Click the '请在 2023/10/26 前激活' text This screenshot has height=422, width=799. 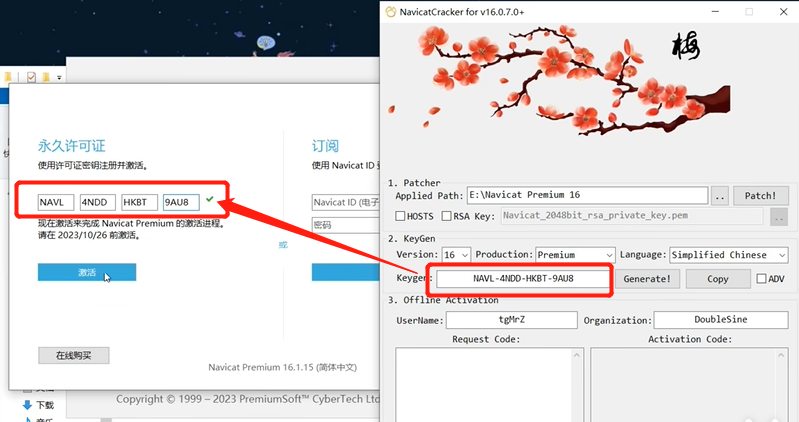[89, 235]
